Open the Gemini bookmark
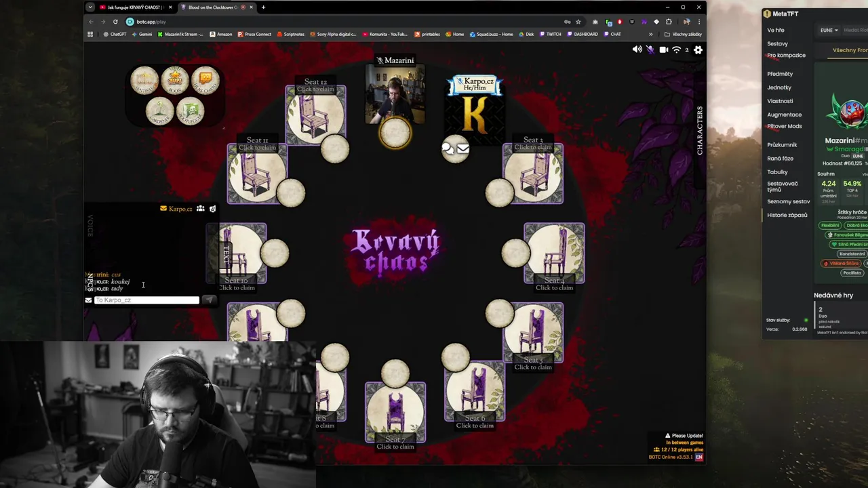868x488 pixels. (141, 34)
